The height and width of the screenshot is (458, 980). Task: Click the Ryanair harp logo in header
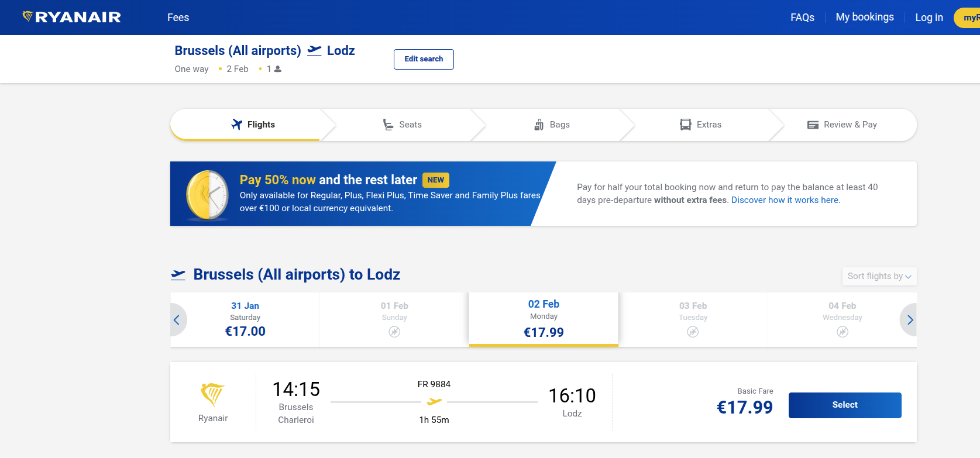(x=27, y=16)
